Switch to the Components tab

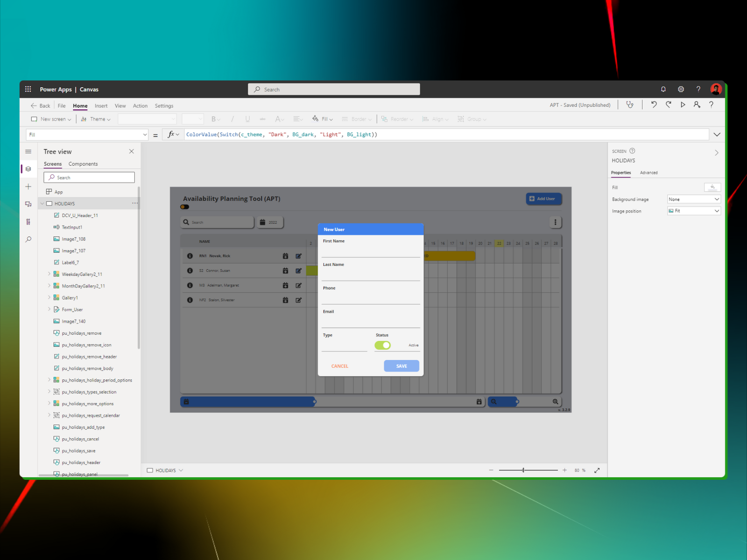point(83,164)
